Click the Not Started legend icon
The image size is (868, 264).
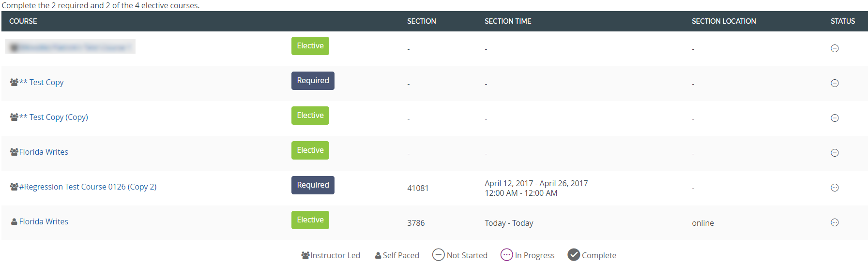[x=438, y=255]
